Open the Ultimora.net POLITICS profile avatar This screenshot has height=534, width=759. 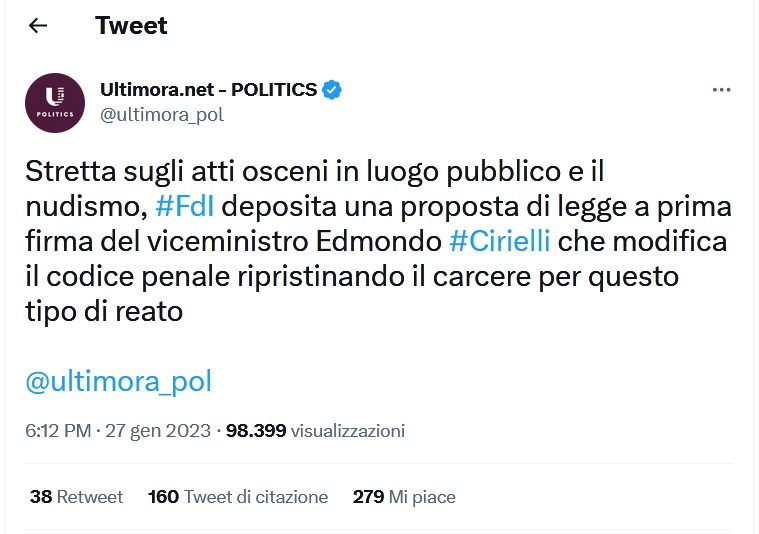(53, 104)
